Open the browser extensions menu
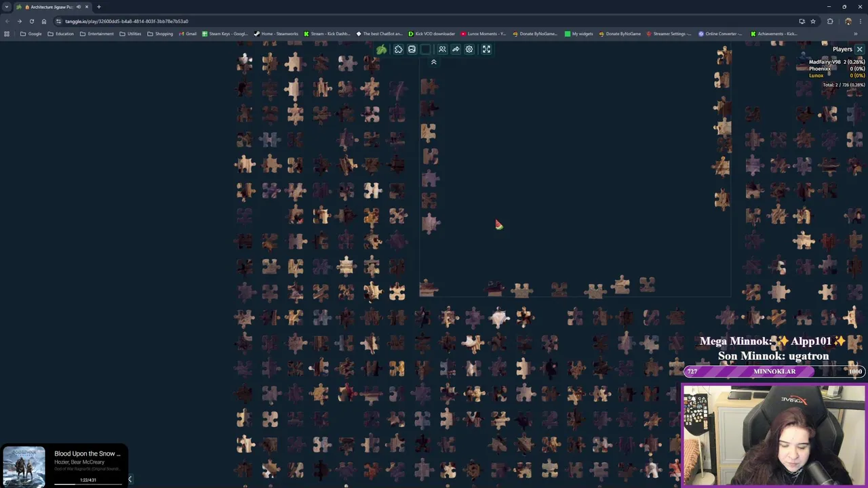The image size is (868, 488). point(830,21)
